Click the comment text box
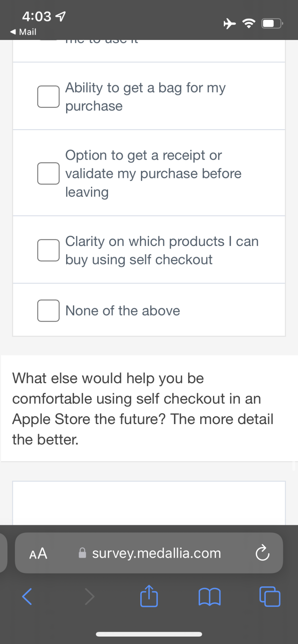This screenshot has height=644, width=298. click(x=149, y=503)
